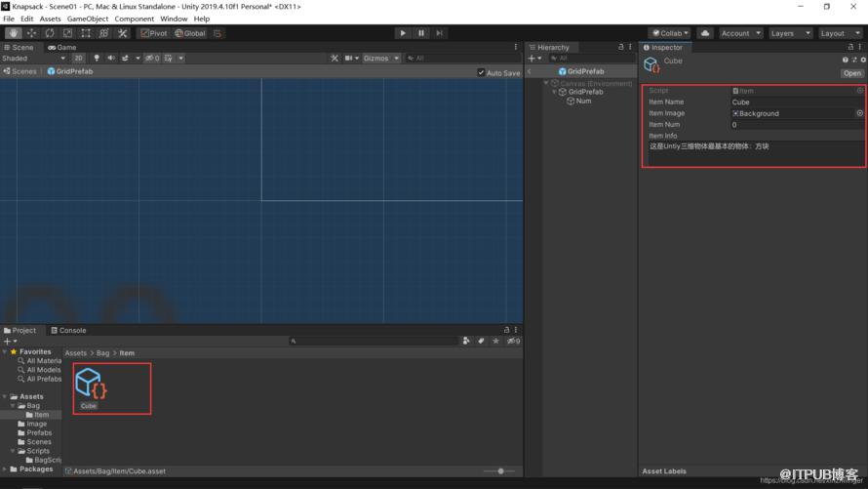This screenshot has height=489, width=868.
Task: Toggle scene lighting bulb icon
Action: click(97, 59)
